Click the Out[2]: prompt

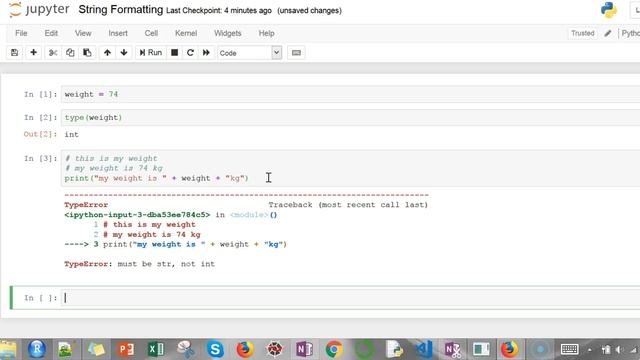coord(40,134)
